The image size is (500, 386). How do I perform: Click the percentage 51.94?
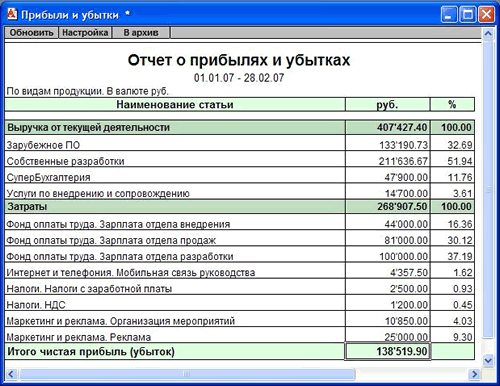[x=460, y=161]
